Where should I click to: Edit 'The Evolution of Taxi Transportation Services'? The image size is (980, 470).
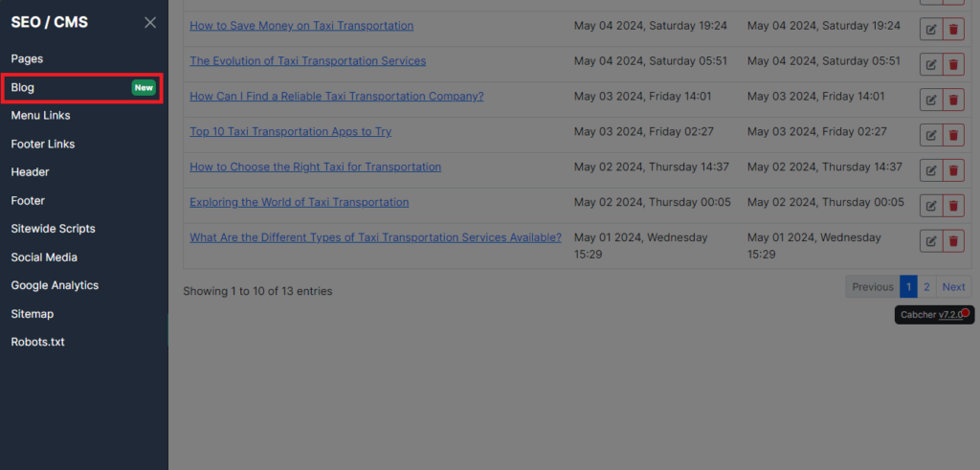(x=930, y=64)
